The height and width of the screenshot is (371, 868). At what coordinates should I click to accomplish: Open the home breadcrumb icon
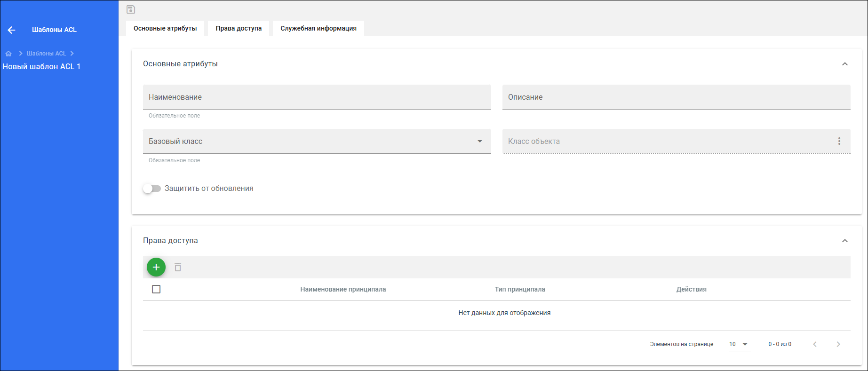coord(8,54)
